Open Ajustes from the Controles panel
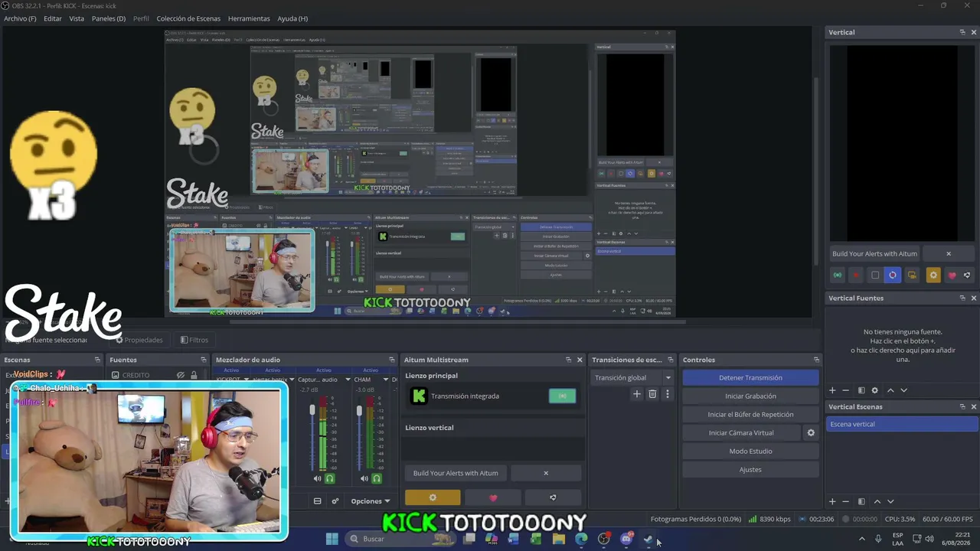980x551 pixels. [750, 469]
